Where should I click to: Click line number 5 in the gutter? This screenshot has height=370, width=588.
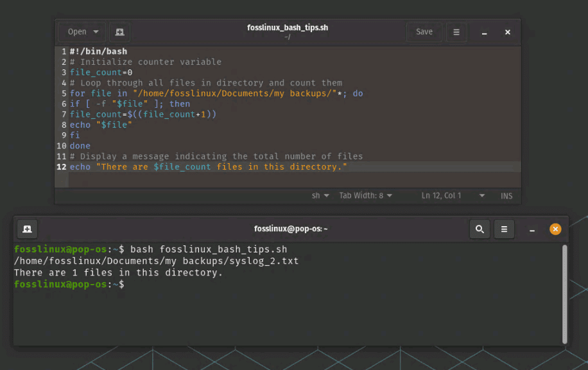click(64, 93)
